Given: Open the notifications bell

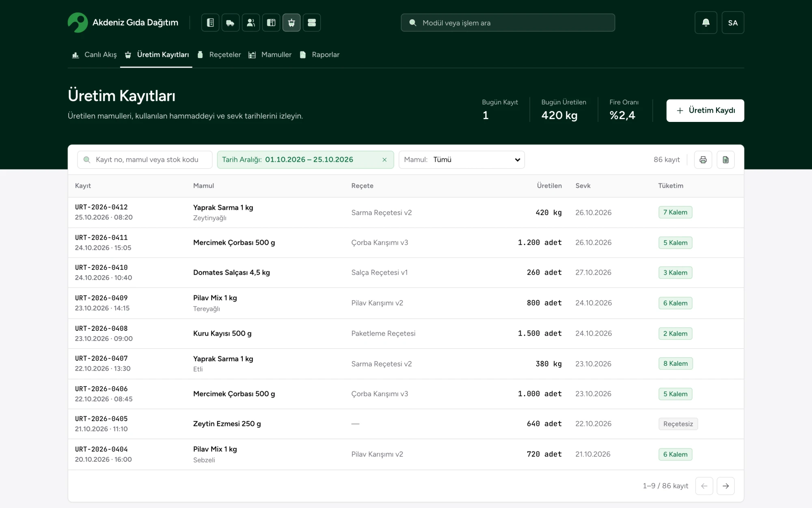Looking at the screenshot, I should pyautogui.click(x=706, y=23).
